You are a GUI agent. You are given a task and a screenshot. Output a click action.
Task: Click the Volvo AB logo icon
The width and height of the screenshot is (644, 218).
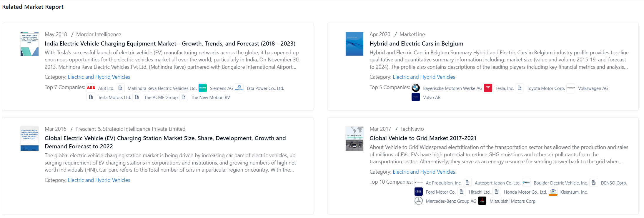click(416, 97)
